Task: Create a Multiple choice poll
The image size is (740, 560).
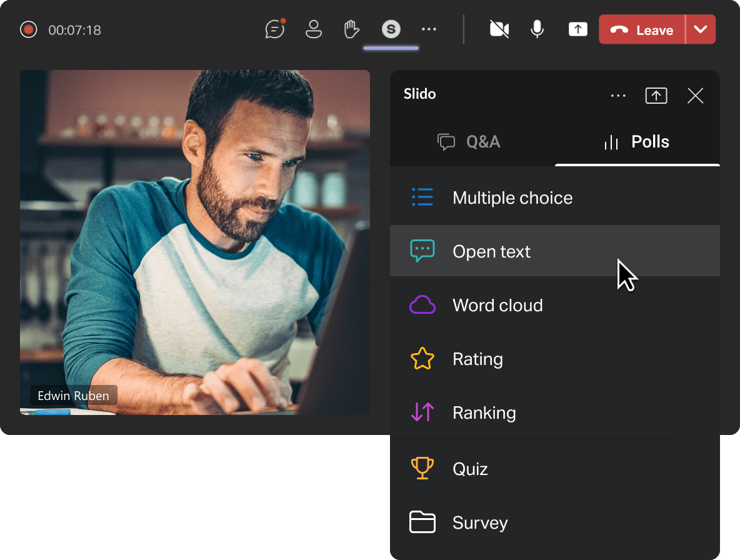Action: [x=512, y=198]
